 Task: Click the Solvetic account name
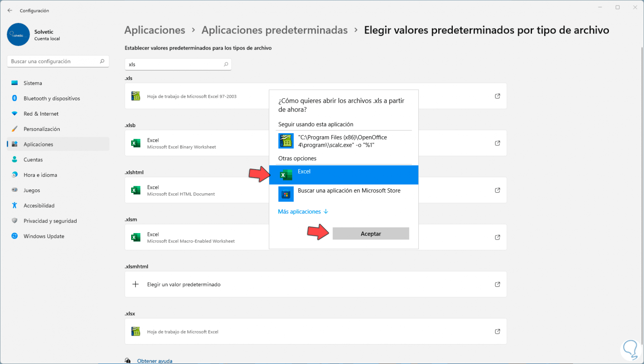click(x=44, y=32)
